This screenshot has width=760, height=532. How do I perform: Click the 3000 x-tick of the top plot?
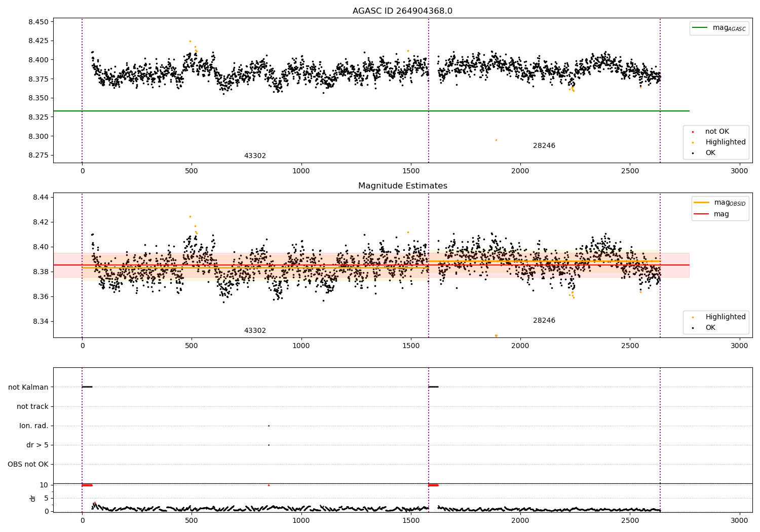point(739,171)
